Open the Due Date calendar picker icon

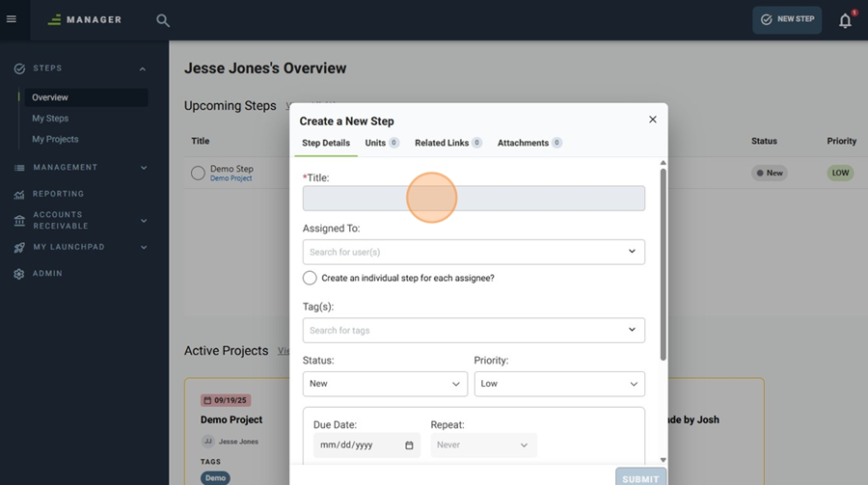[x=409, y=445]
